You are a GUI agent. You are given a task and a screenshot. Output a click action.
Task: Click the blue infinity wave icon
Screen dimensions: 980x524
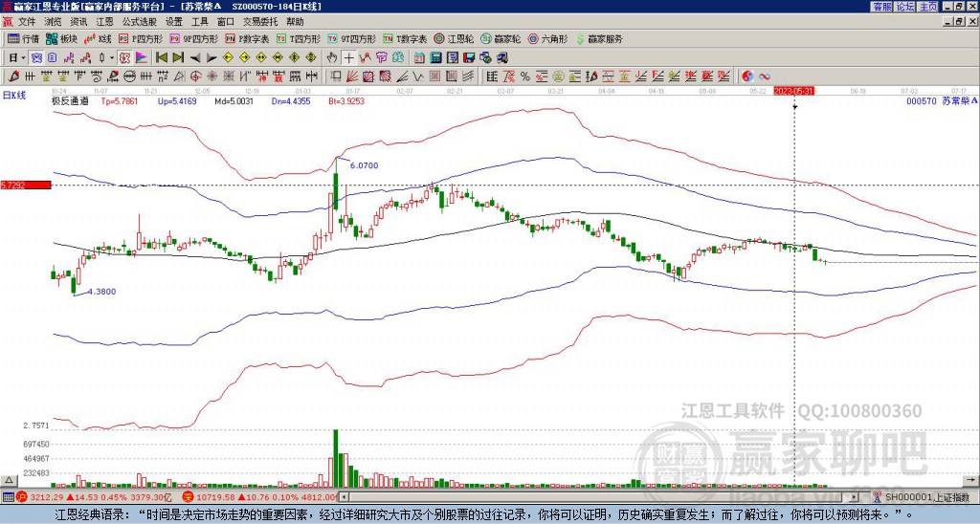pos(765,76)
